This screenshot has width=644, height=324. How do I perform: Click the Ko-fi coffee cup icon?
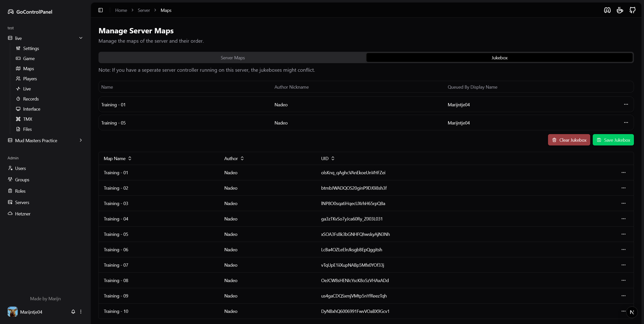click(620, 10)
